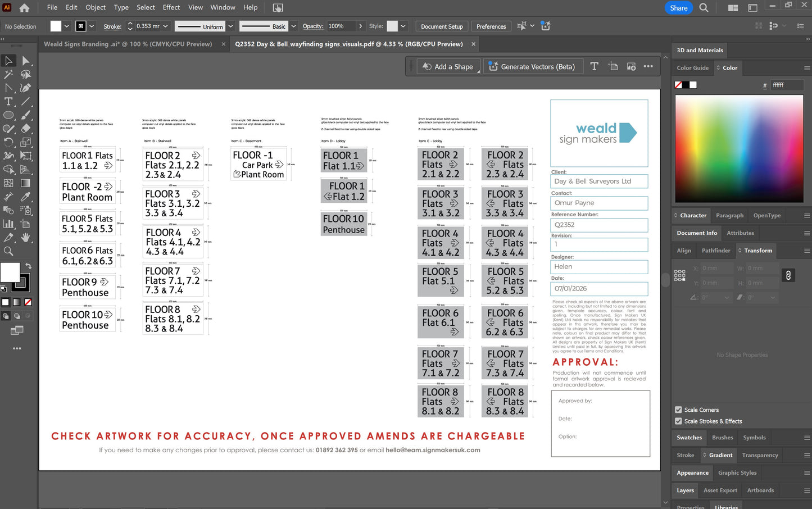The height and width of the screenshot is (509, 812).
Task: Open the Opacity dropdown
Action: click(x=360, y=26)
